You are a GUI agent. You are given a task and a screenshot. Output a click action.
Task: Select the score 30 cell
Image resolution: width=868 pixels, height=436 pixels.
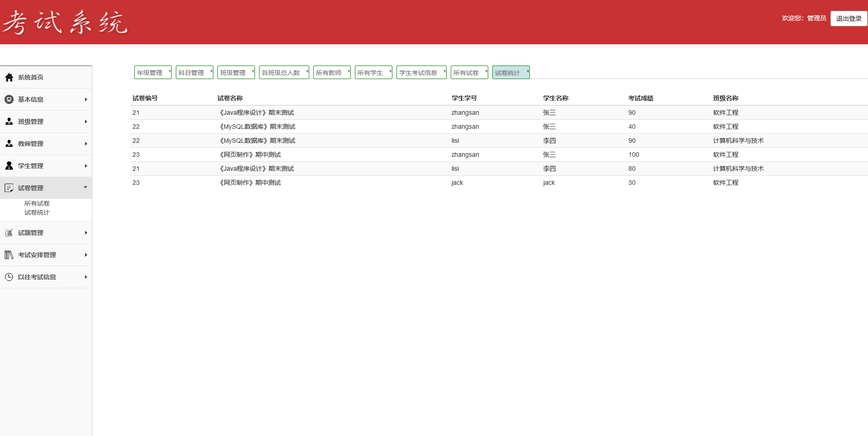point(632,183)
